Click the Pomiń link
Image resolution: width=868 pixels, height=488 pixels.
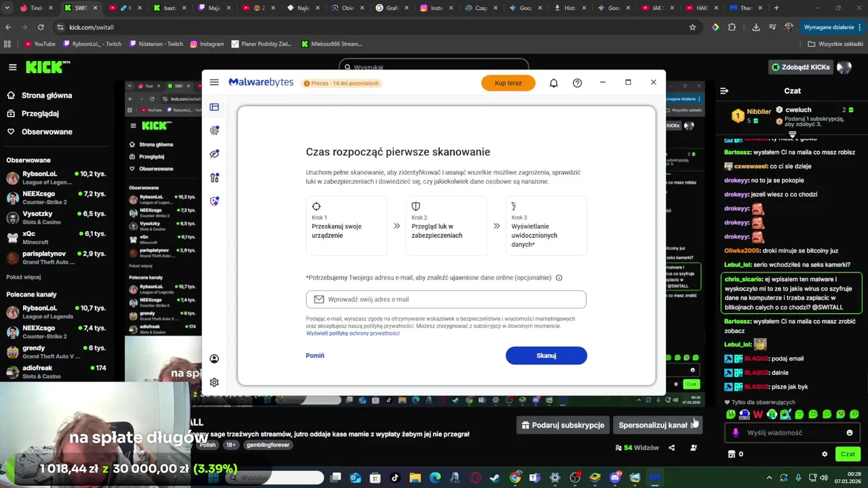315,356
